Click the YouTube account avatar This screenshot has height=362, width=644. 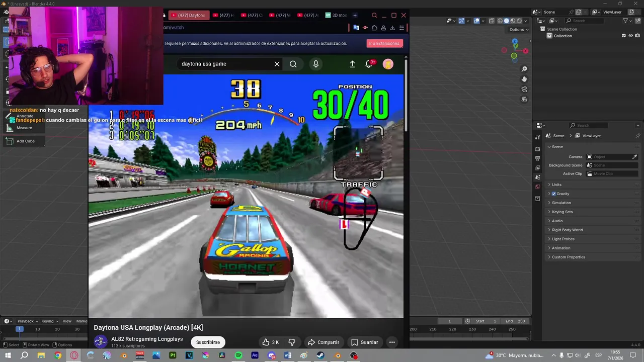point(388,64)
